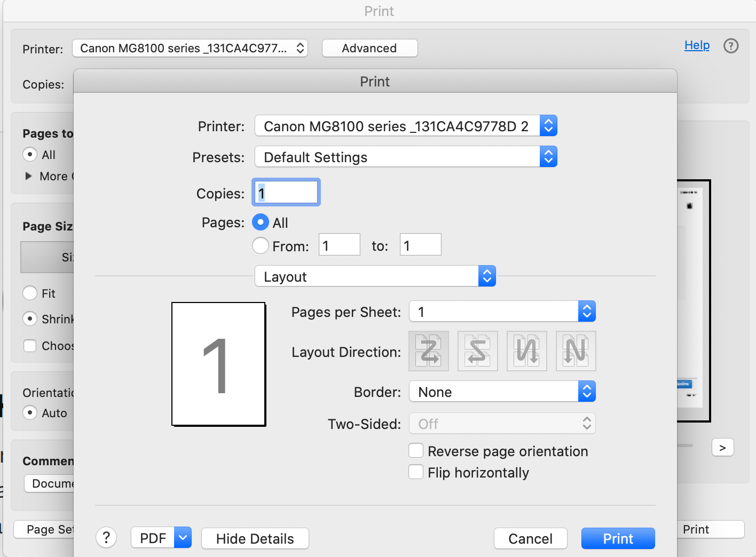This screenshot has width=756, height=557.
Task: Select reverse vertical layout direction
Action: (576, 351)
